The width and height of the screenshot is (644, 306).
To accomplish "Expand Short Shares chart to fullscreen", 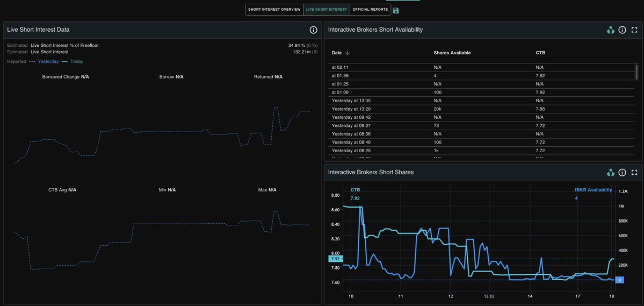I will pos(634,172).
